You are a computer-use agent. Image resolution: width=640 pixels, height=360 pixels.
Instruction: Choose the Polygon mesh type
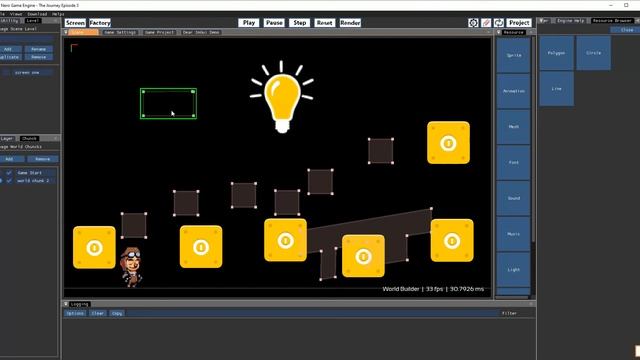pos(556,53)
